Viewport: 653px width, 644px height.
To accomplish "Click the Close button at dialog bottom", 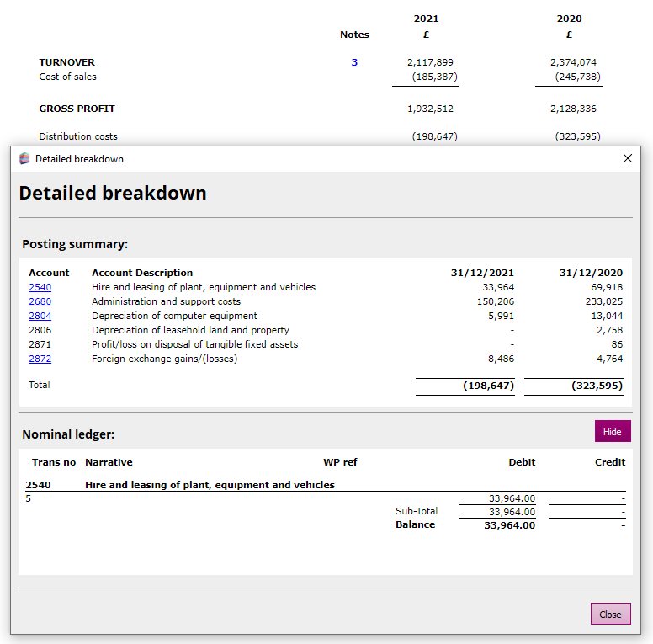I will [610, 615].
